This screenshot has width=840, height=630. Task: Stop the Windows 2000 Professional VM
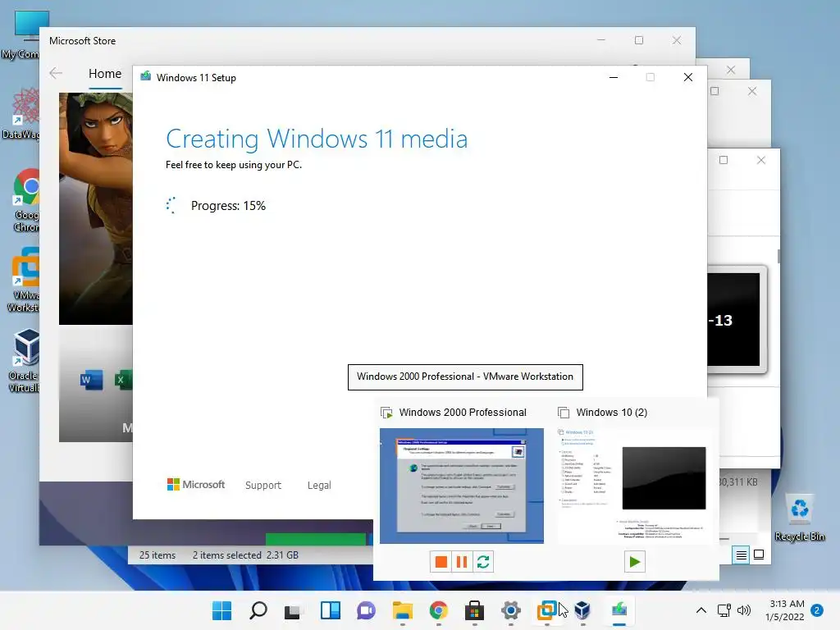pyautogui.click(x=441, y=561)
